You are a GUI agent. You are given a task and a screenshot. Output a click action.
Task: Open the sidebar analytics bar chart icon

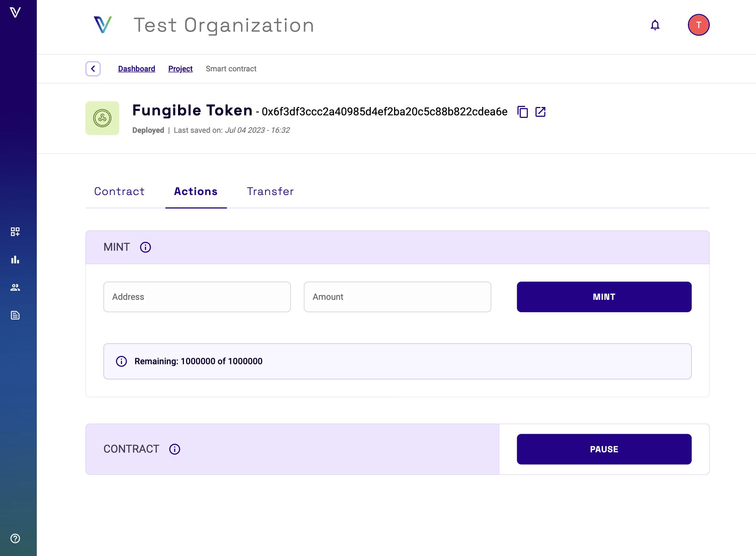(x=15, y=259)
